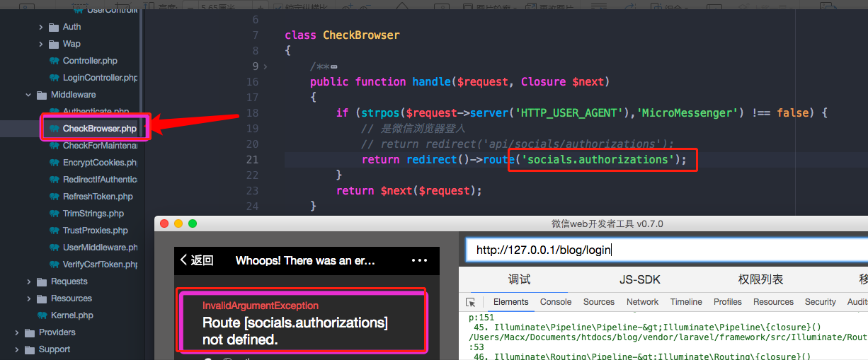Select the Profiles tab in DevTools
868x360 pixels.
[x=728, y=302]
